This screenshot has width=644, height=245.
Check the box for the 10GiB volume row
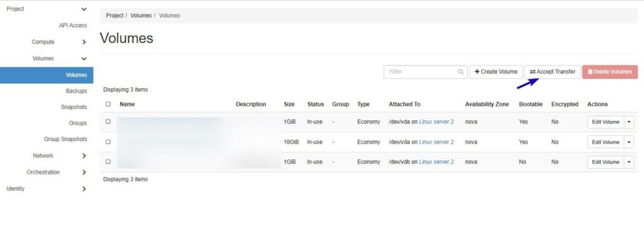[x=108, y=142]
